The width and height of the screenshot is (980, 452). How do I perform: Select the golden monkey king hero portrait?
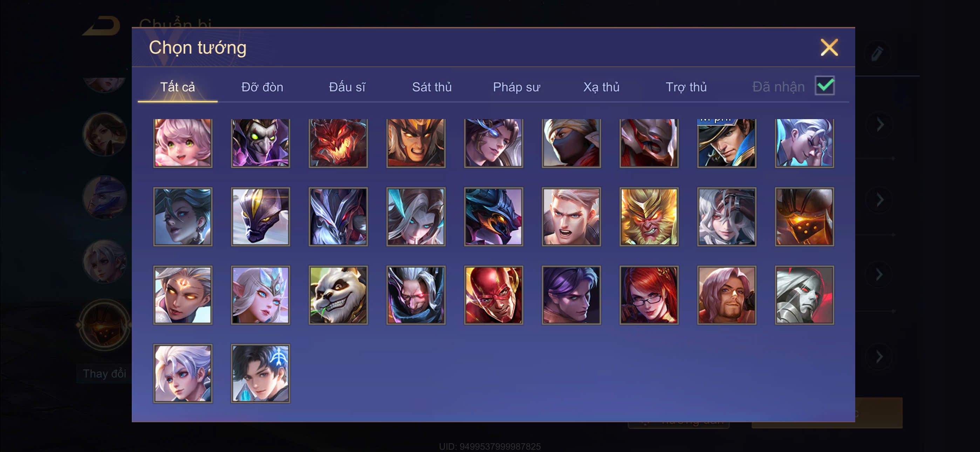649,217
